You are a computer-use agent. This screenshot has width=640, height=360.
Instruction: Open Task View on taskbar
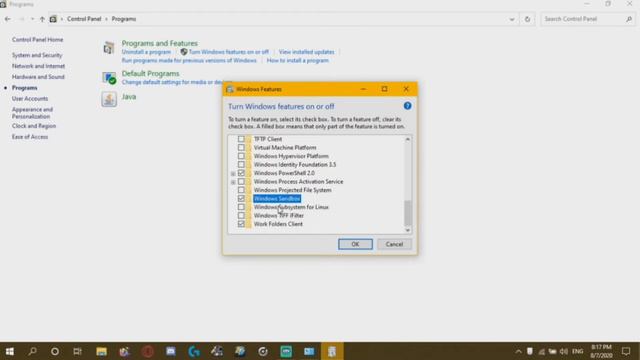[77, 351]
